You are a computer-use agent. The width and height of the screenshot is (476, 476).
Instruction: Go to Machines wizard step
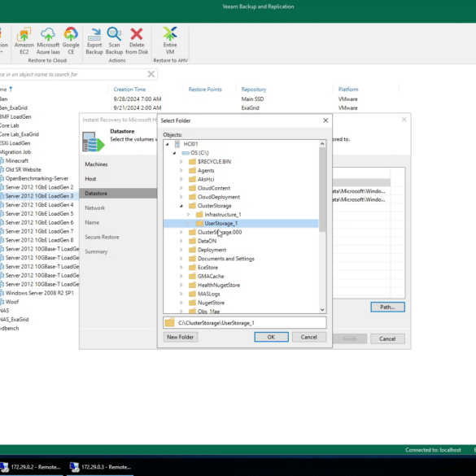point(96,164)
